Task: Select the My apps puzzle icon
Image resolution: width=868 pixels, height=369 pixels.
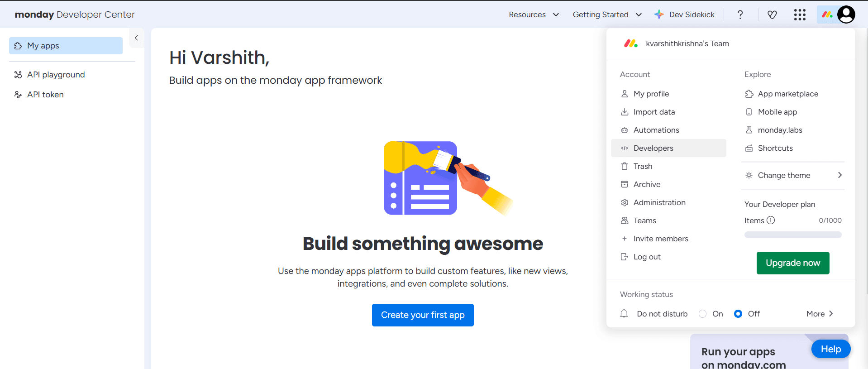Action: click(x=18, y=46)
